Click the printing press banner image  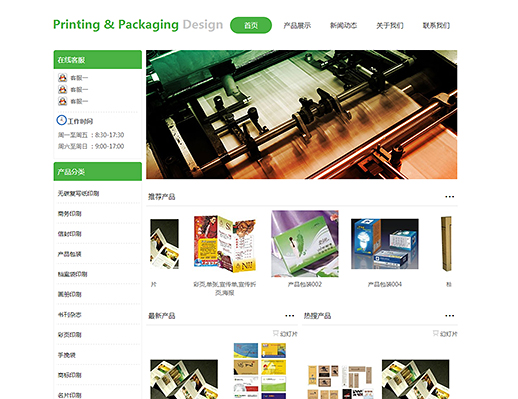(x=301, y=114)
